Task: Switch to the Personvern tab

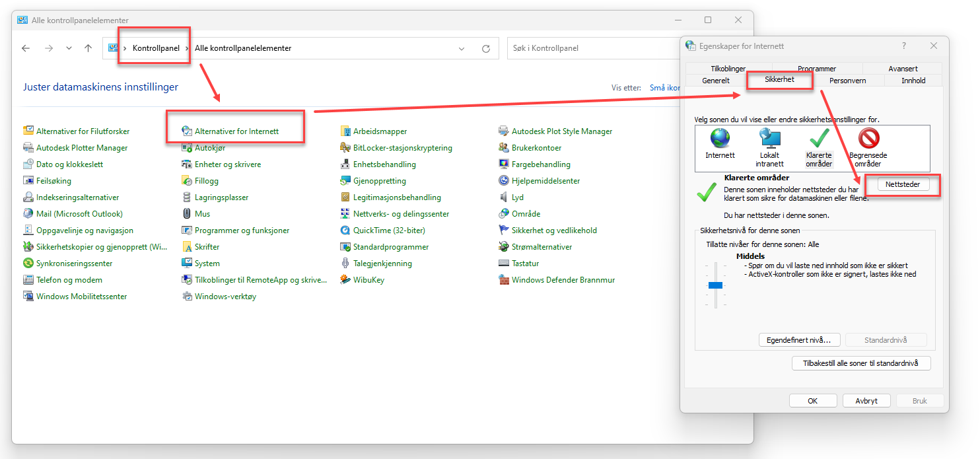Action: coord(847,81)
